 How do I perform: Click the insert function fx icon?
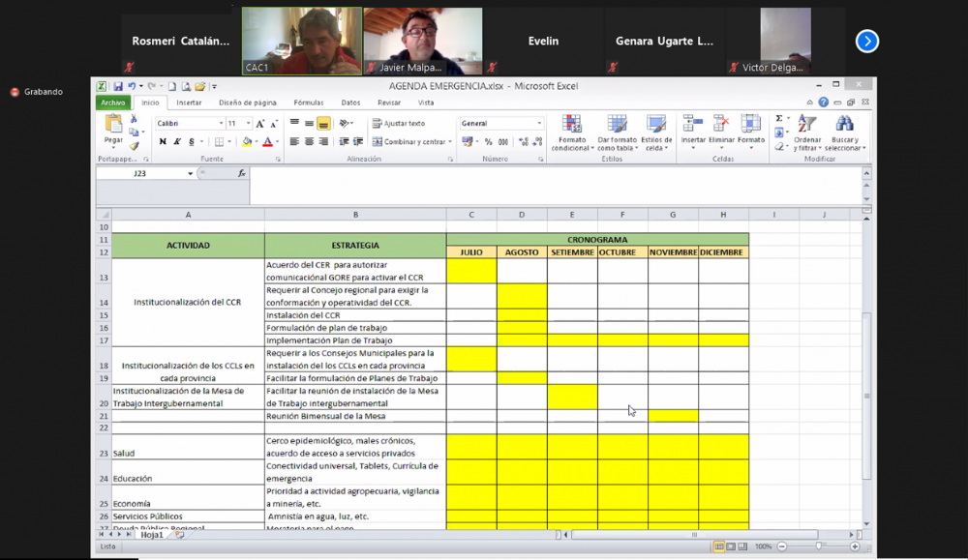point(242,173)
